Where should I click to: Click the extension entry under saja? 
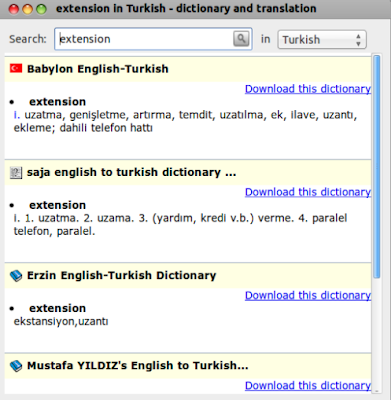(x=57, y=205)
